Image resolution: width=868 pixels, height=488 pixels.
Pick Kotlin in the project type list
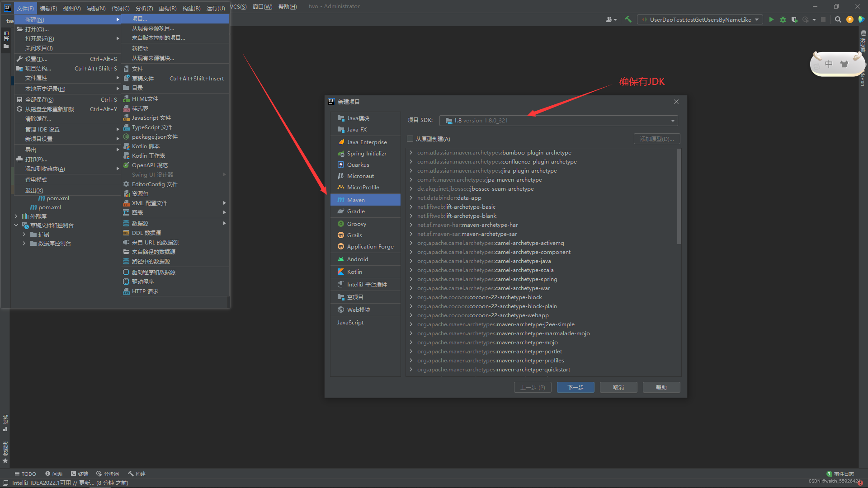(365, 272)
